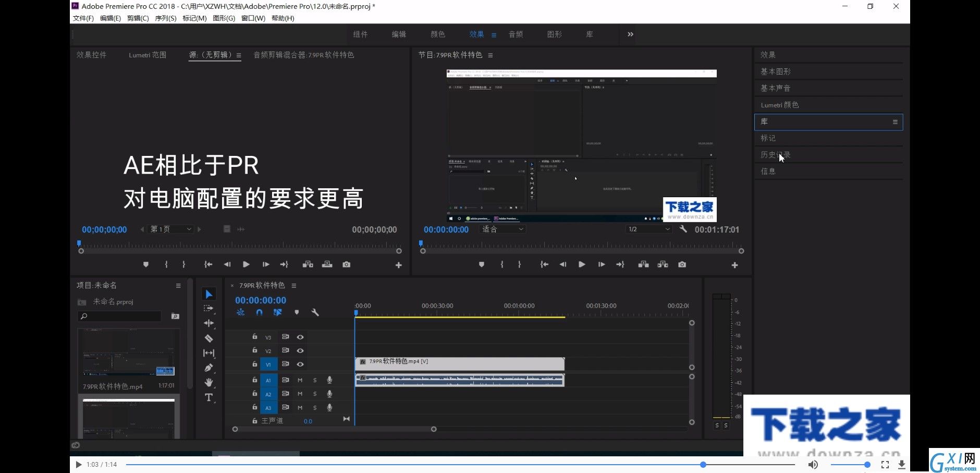
Task: Mute audio track A1
Action: tap(300, 380)
